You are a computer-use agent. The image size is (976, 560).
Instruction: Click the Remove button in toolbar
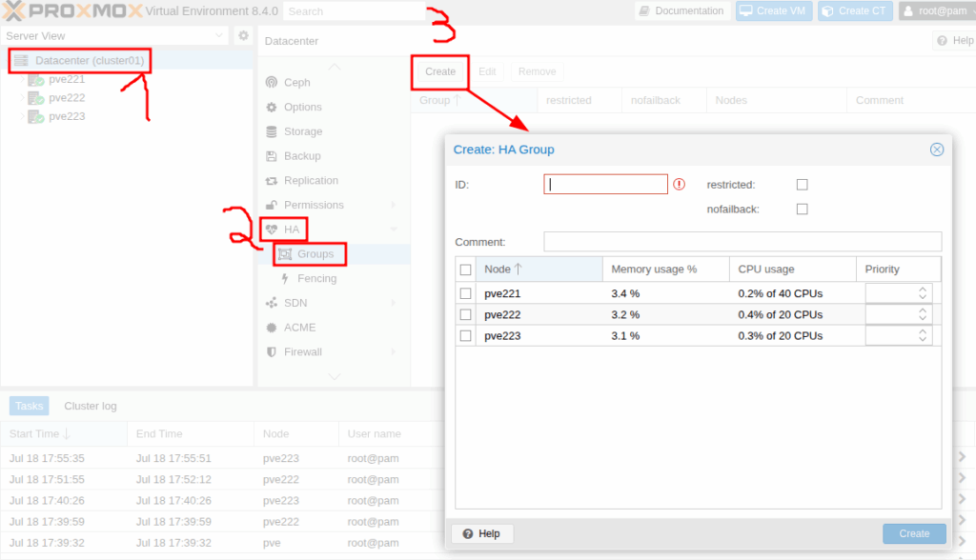click(x=537, y=71)
